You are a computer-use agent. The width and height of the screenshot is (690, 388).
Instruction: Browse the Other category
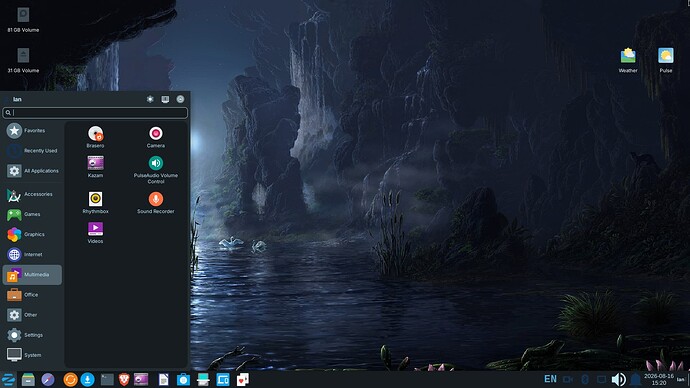click(32, 315)
